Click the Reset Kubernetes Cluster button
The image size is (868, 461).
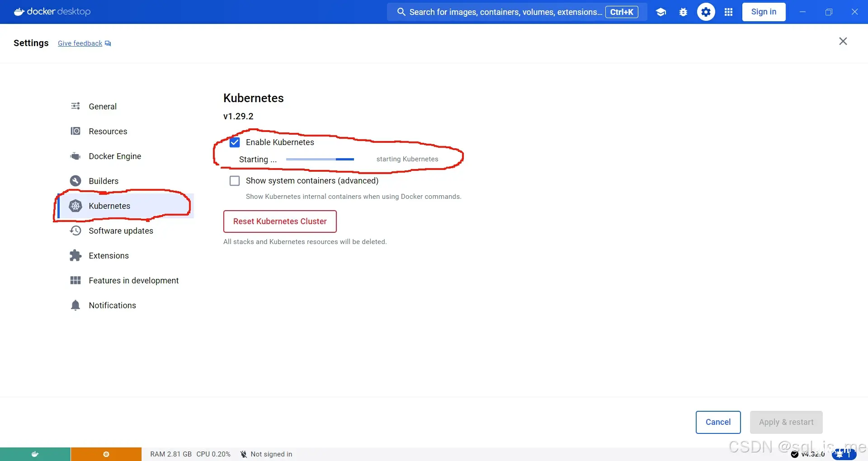tap(280, 221)
